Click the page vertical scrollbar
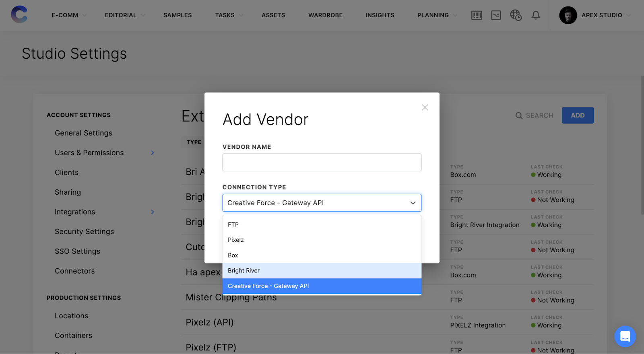This screenshot has width=644, height=354. tap(642, 145)
